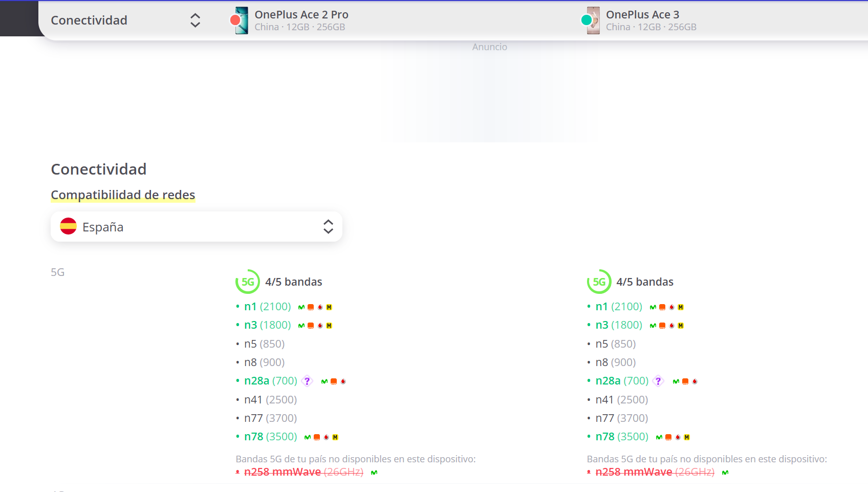Open OnePlus Ace 3 header title
Screen dimensions: 868x492
pyautogui.click(x=642, y=15)
